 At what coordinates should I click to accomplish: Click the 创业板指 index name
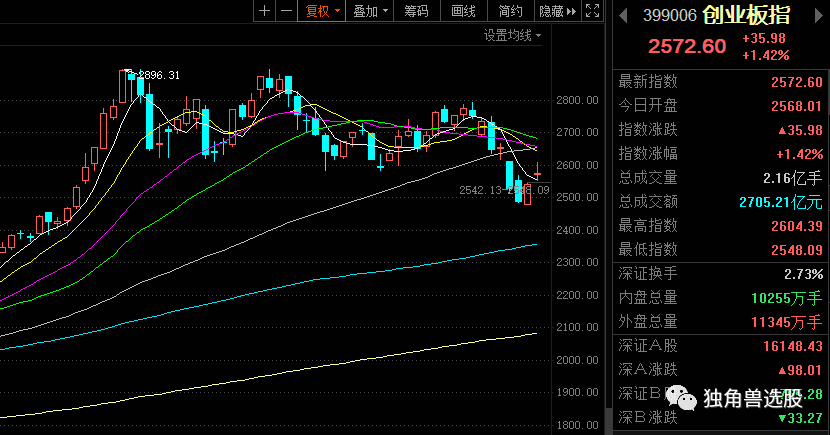(x=746, y=15)
